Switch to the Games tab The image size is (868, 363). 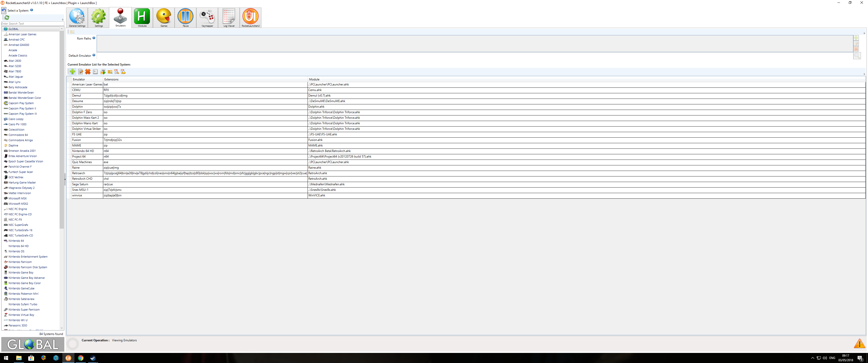point(164,17)
